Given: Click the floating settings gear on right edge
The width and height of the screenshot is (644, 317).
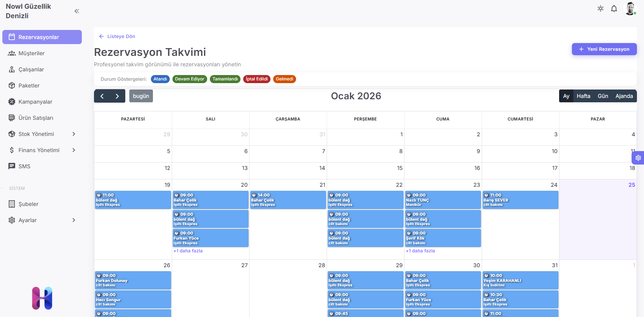Looking at the screenshot, I should 638,158.
